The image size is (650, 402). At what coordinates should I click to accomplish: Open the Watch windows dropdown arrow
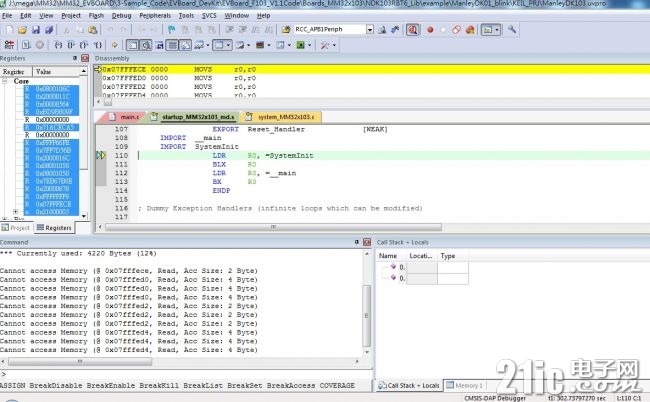[208, 45]
